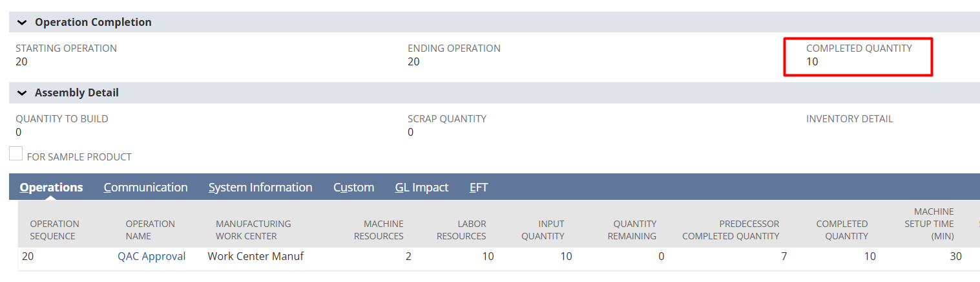Screen dimensions: 980x282
Task: Switch to the Operations tab
Action: tap(51, 188)
